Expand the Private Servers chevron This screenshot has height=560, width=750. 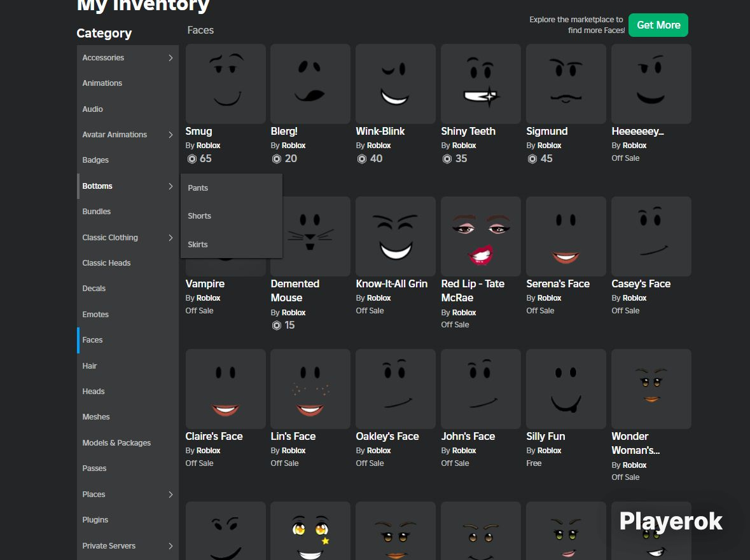coord(170,545)
